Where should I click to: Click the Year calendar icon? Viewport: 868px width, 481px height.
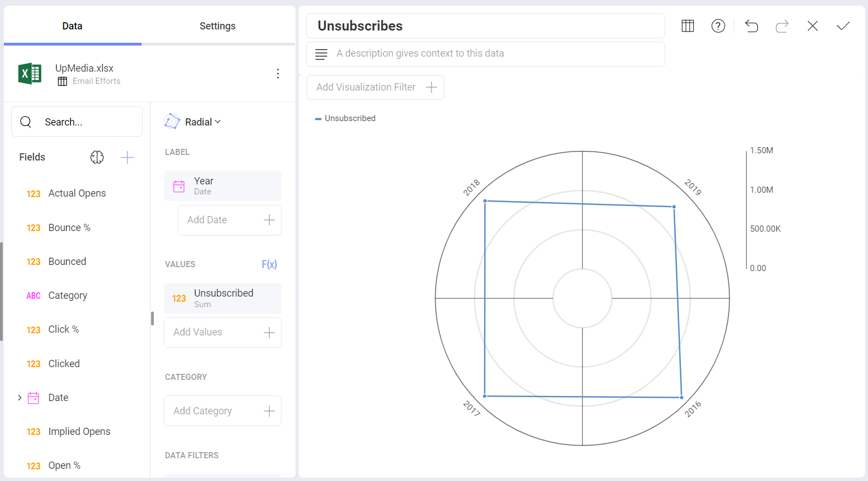(x=179, y=186)
